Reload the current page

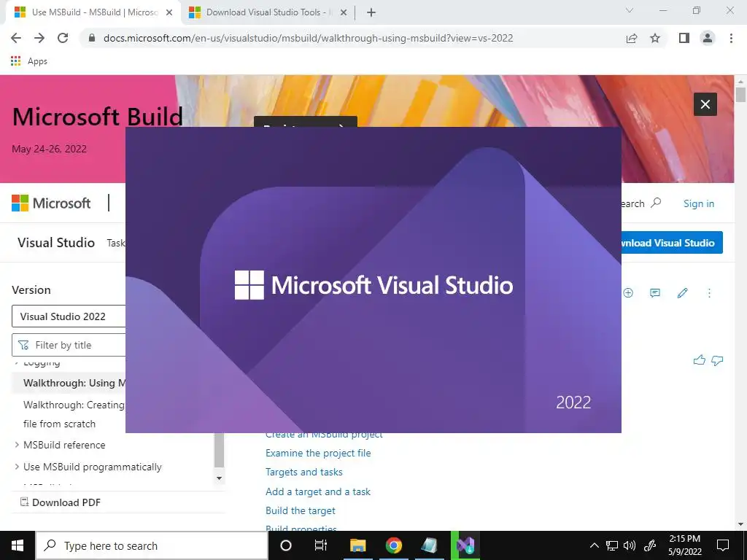tap(63, 38)
